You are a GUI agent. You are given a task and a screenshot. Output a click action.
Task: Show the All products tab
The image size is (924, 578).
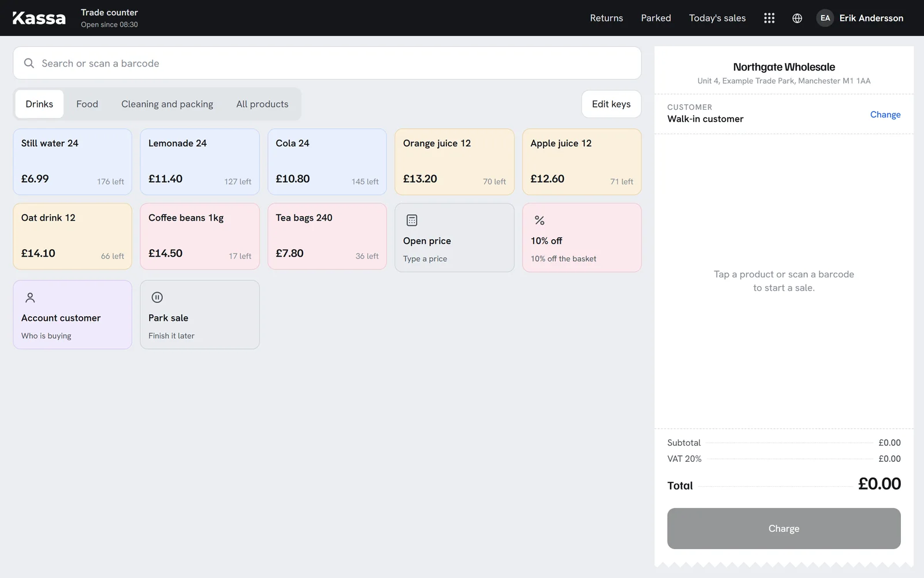click(262, 104)
